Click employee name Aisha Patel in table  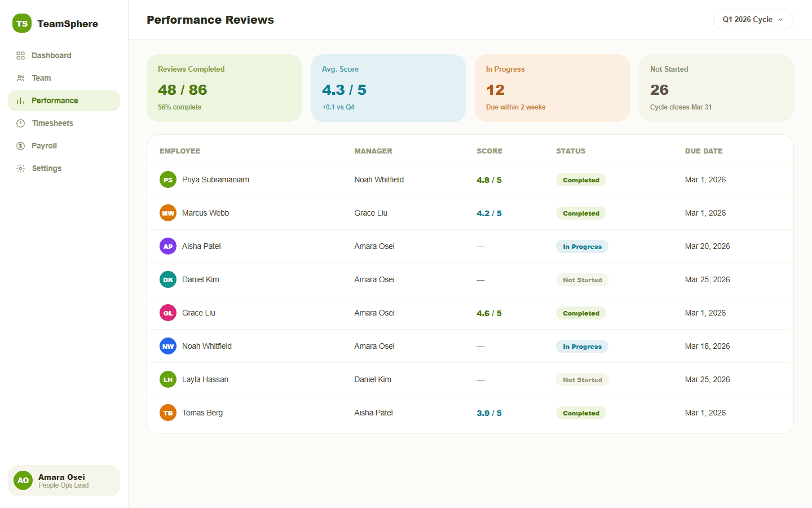tap(201, 246)
